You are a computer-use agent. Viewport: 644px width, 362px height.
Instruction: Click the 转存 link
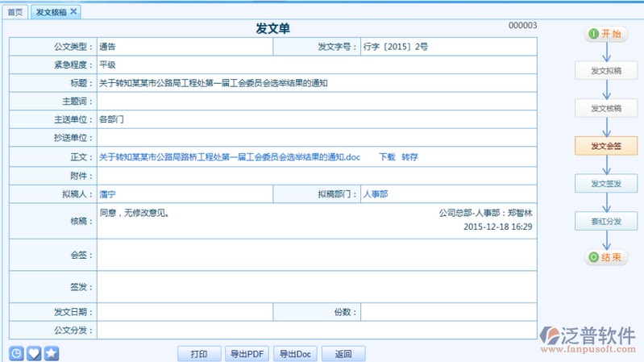tap(410, 156)
